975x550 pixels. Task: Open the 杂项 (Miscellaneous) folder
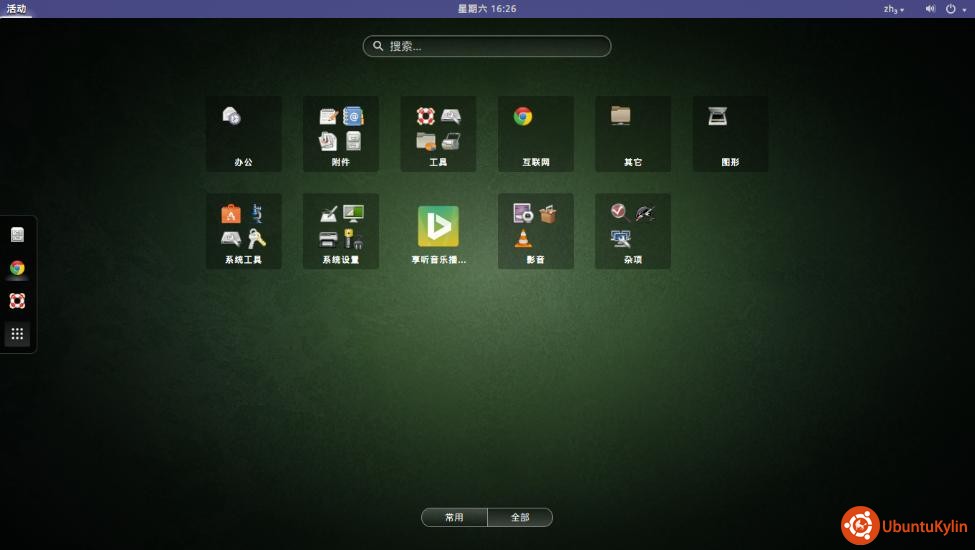click(632, 230)
